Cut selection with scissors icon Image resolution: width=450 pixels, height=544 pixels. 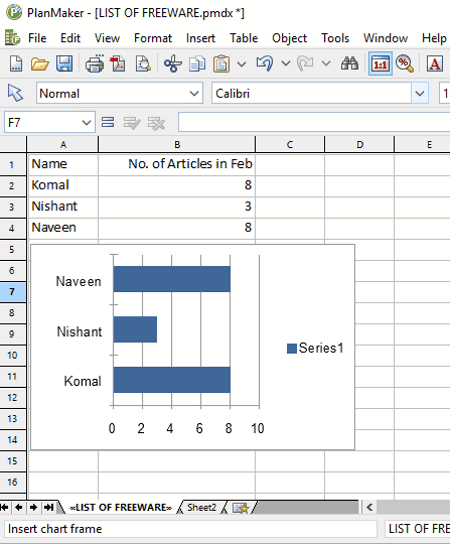click(172, 64)
